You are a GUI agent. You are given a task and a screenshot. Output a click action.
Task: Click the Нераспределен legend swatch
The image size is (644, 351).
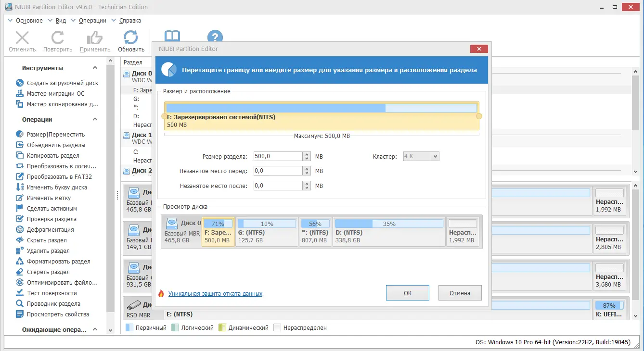pos(277,327)
